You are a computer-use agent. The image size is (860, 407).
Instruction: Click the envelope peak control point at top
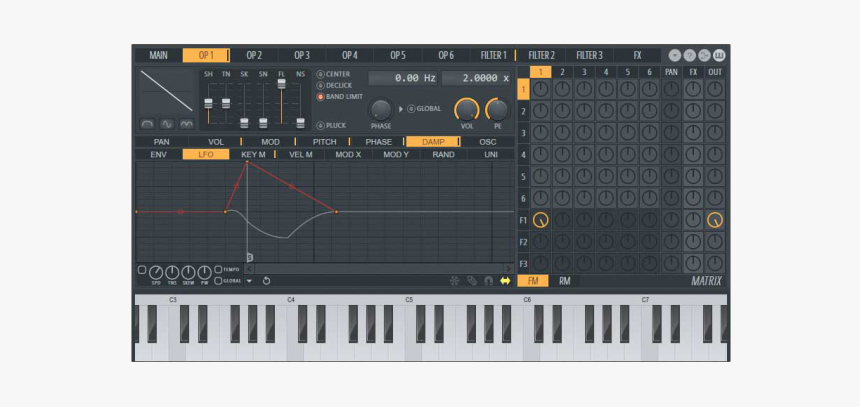tap(247, 162)
